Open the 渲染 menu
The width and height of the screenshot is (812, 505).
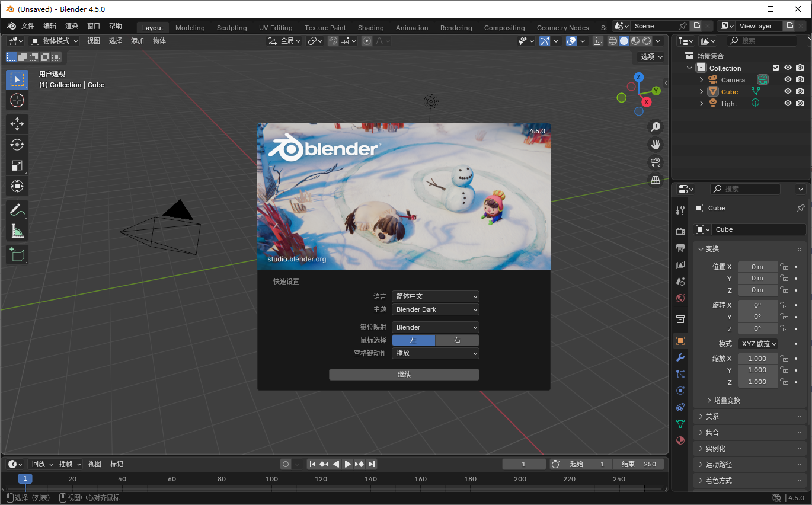click(72, 26)
